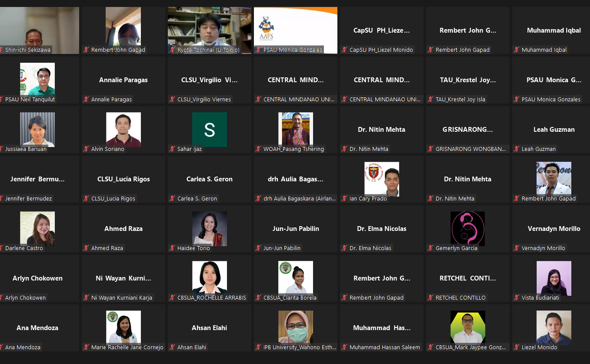This screenshot has height=364, width=590.
Task: Click the Darlene Castro name label
Action: click(24, 248)
